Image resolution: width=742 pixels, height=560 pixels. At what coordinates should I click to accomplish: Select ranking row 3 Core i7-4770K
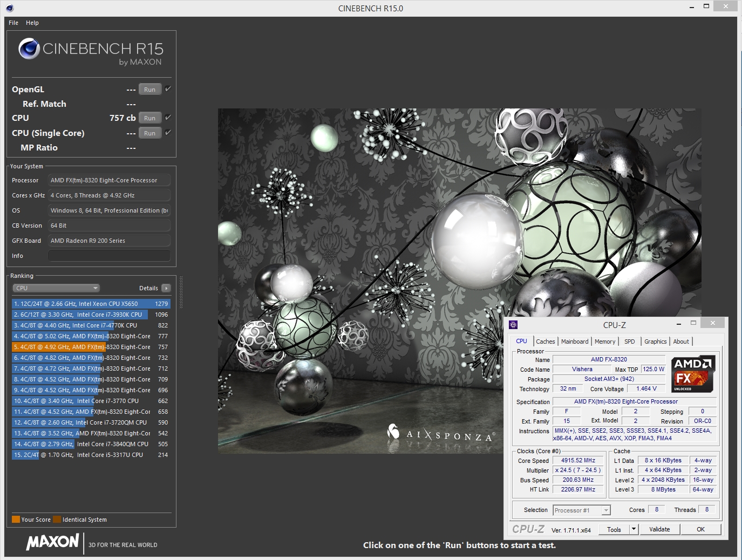(91, 325)
